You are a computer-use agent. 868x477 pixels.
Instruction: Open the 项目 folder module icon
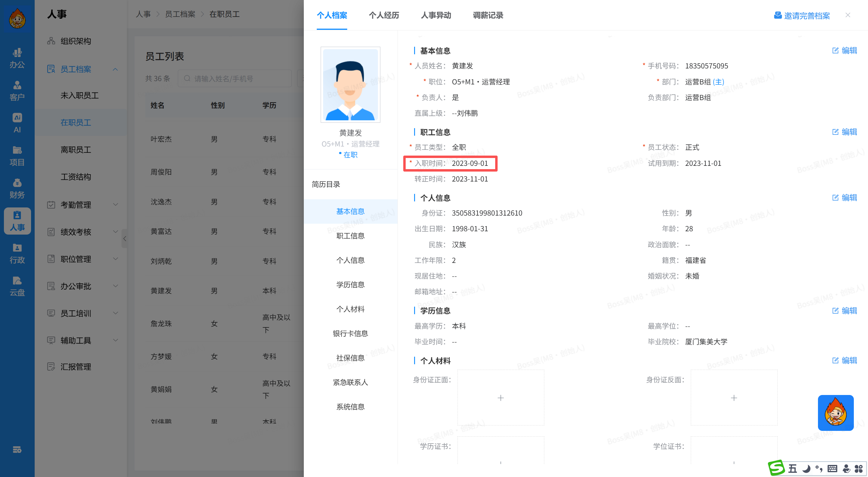coord(17,155)
